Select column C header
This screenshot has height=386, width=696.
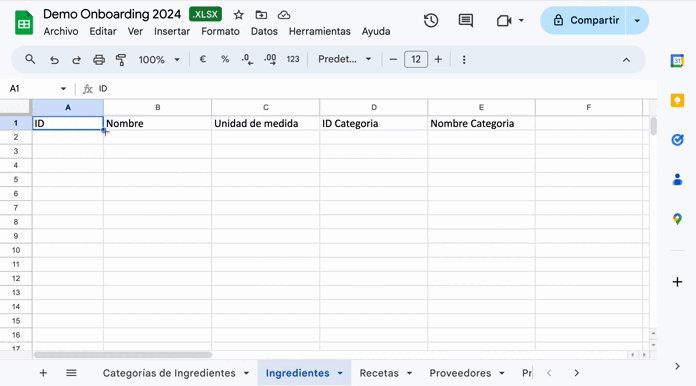tap(265, 107)
